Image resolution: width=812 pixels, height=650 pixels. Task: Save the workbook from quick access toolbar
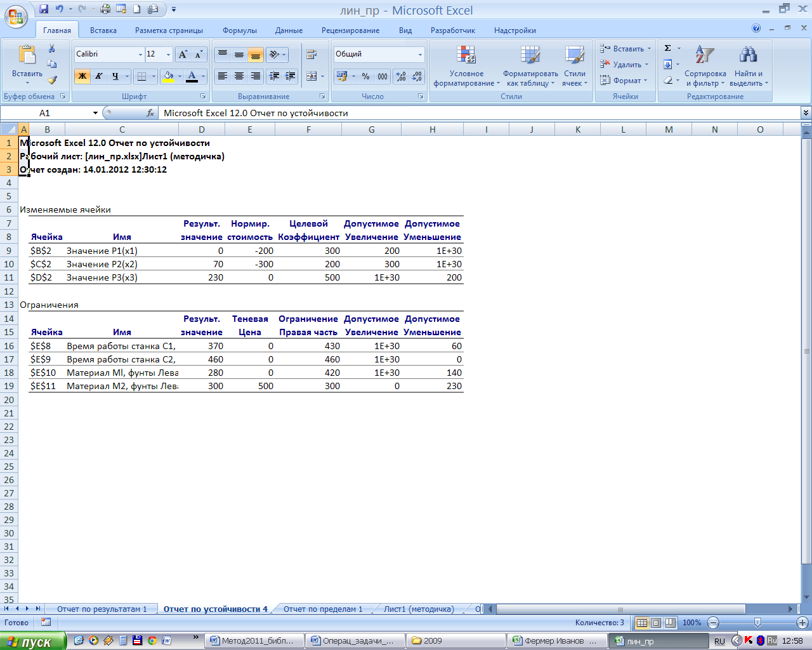[x=44, y=10]
